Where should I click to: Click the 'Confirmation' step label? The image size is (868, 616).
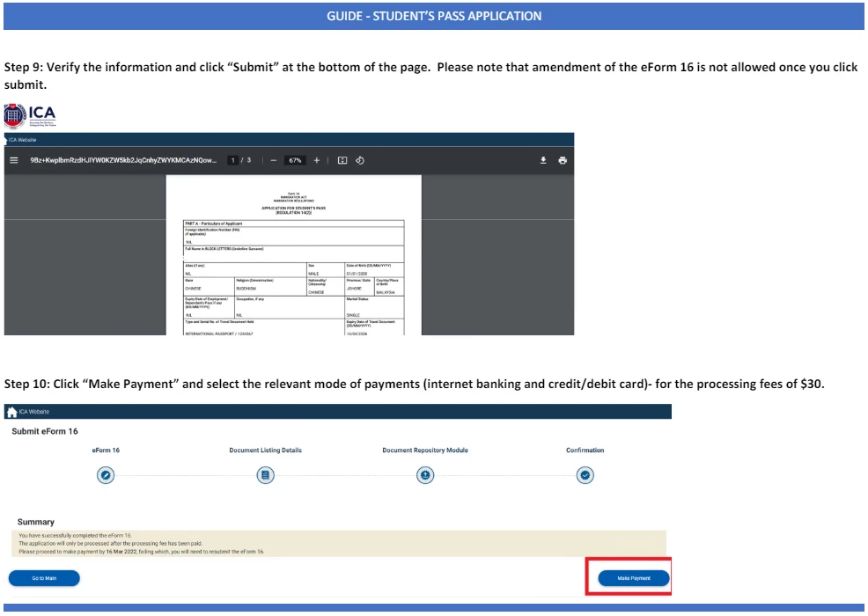(585, 450)
